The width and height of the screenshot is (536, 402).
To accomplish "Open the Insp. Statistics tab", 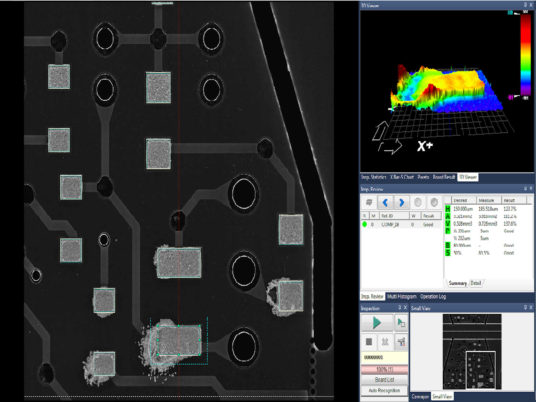I will point(373,177).
